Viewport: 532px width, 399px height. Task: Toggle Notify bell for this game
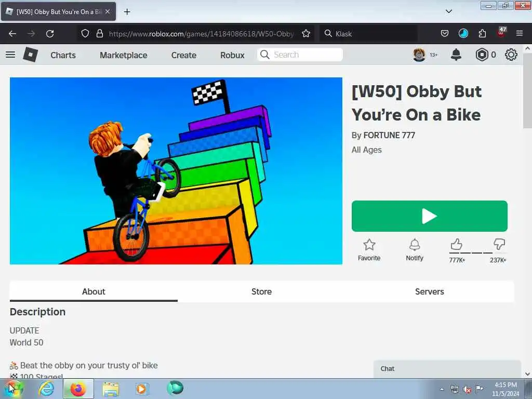pos(415,250)
